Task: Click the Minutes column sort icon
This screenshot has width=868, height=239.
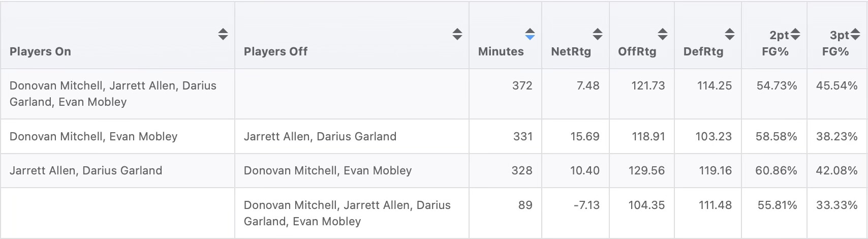Action: [x=530, y=34]
